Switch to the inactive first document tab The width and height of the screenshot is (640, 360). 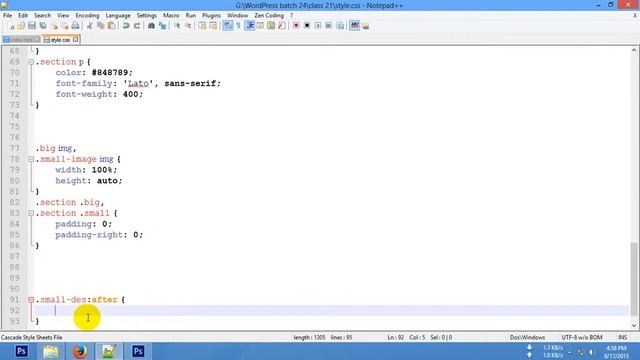(21, 40)
